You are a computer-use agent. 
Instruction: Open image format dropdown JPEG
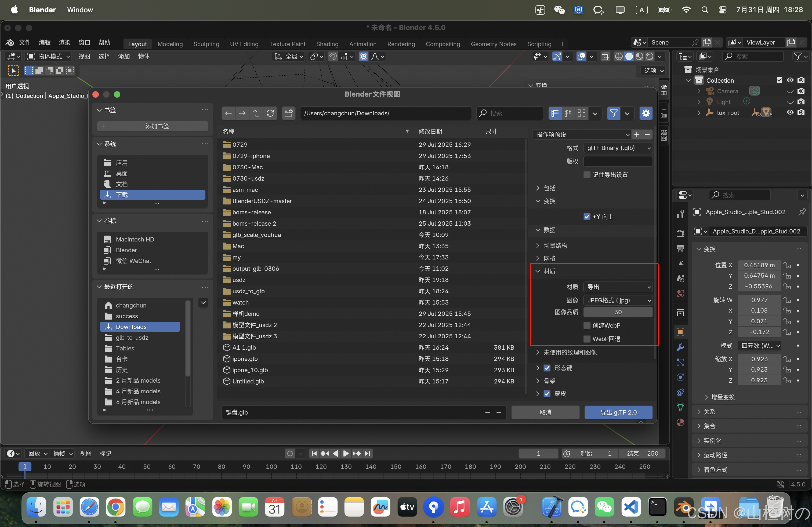[618, 300]
